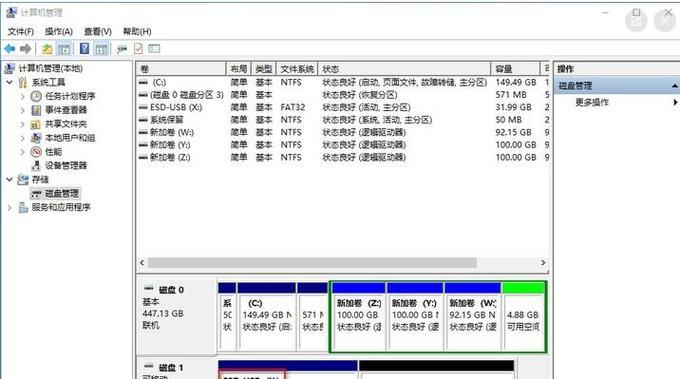Viewport: 680px width, 379px height.
Task: Open 设备管理器 in the sidebar tree
Action: (x=65, y=166)
